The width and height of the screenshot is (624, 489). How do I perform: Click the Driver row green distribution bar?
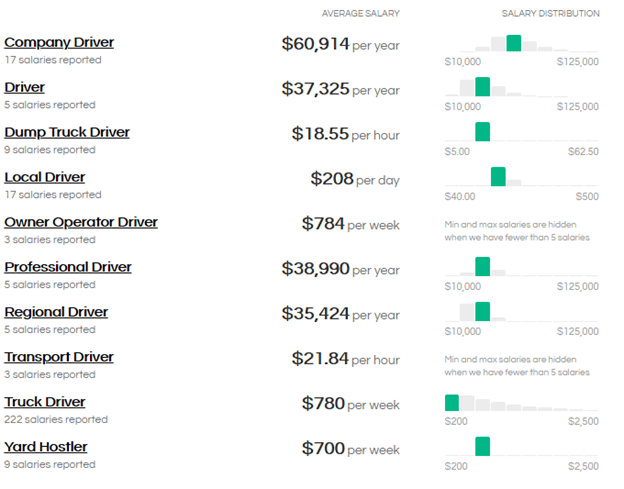[483, 87]
